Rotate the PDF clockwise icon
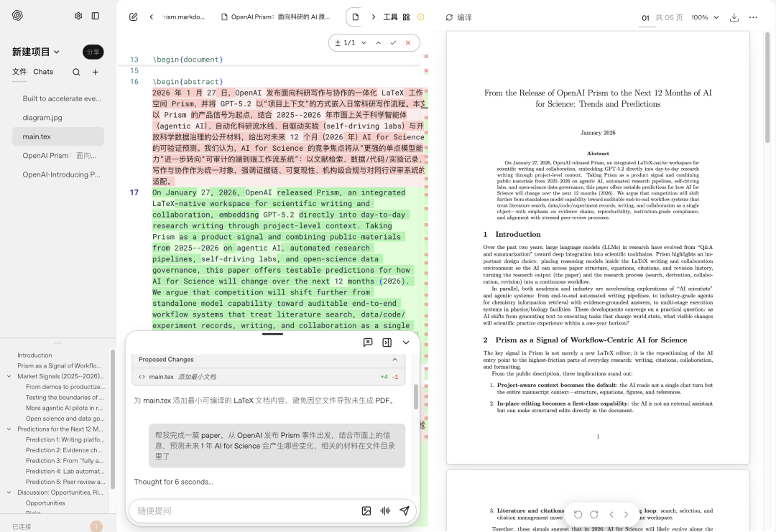 (594, 514)
